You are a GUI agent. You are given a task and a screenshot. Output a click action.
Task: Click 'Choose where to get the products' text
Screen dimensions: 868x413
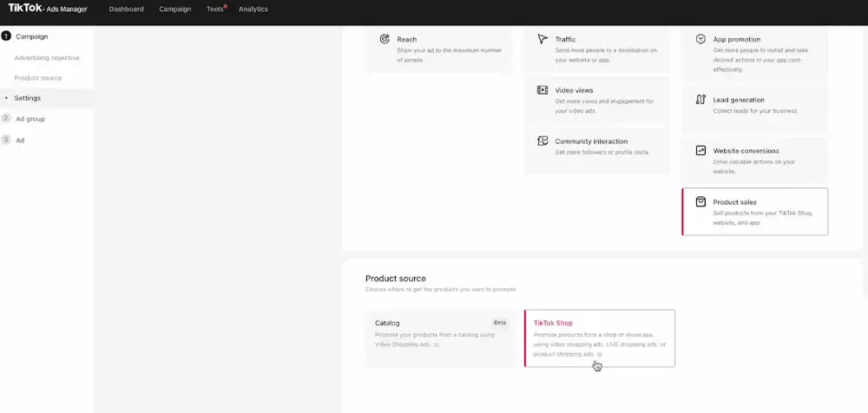coord(441,290)
